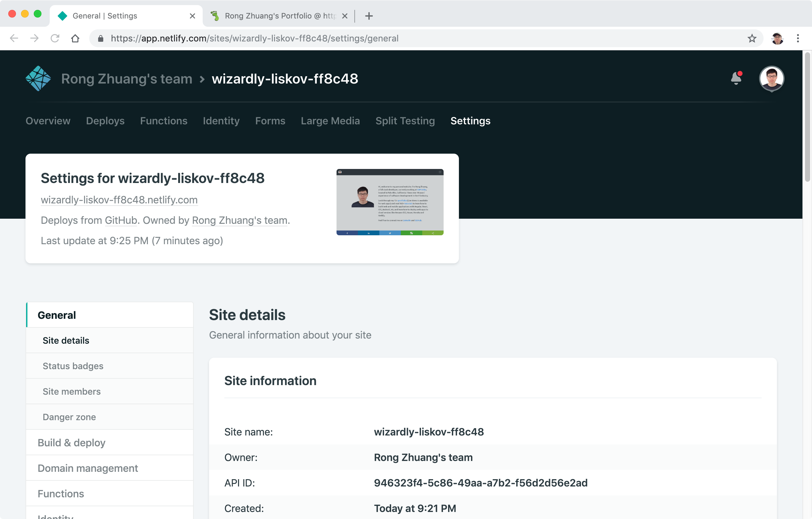This screenshot has width=812, height=519.
Task: Click the Site information heading
Action: 270,381
